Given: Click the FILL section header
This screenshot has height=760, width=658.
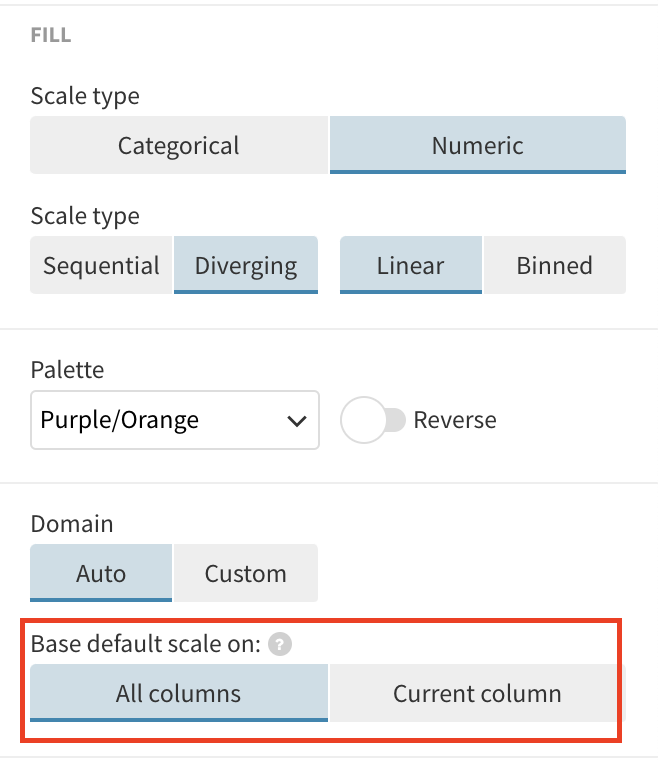Looking at the screenshot, I should coord(51,36).
